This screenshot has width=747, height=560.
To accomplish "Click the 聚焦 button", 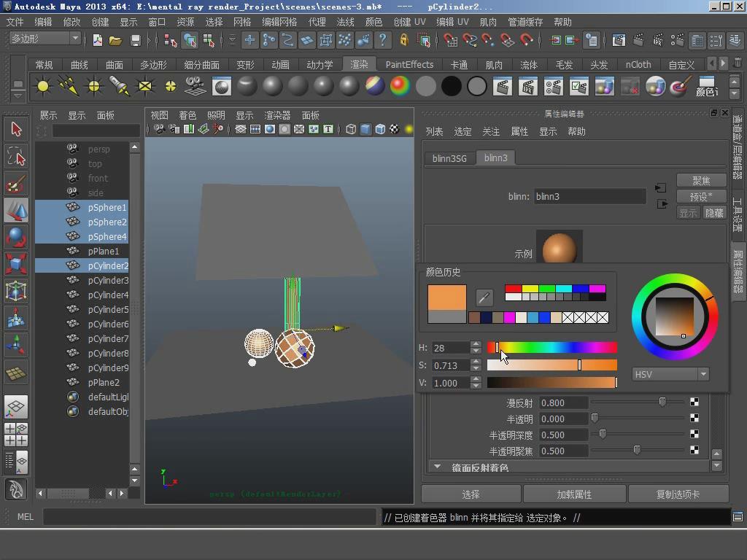I will pyautogui.click(x=701, y=181).
